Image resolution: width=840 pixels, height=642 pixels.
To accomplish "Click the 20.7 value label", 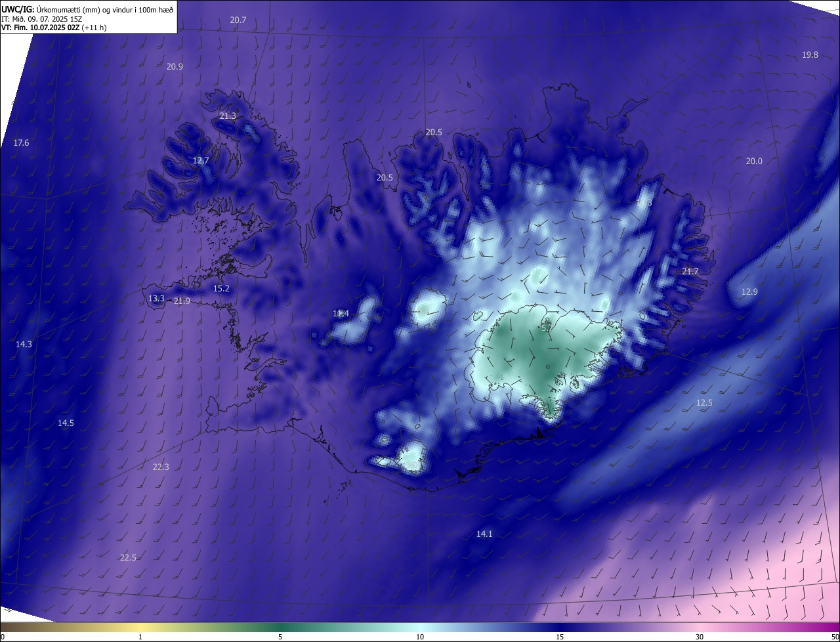I will pos(238,20).
